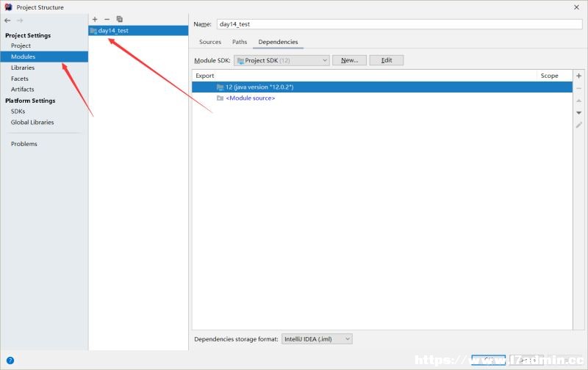Open Dependencies storage format dropdown
The height and width of the screenshot is (370, 588).
317,339
